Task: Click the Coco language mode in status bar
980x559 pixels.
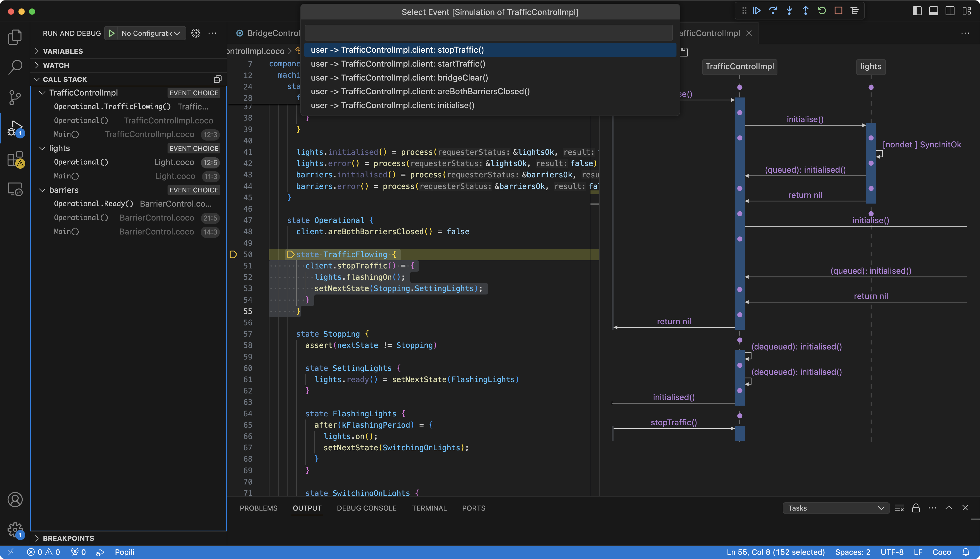Action: click(942, 552)
